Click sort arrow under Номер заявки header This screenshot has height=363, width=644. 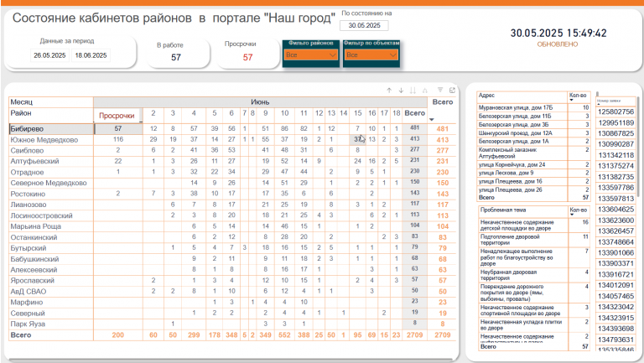[x=599, y=104]
